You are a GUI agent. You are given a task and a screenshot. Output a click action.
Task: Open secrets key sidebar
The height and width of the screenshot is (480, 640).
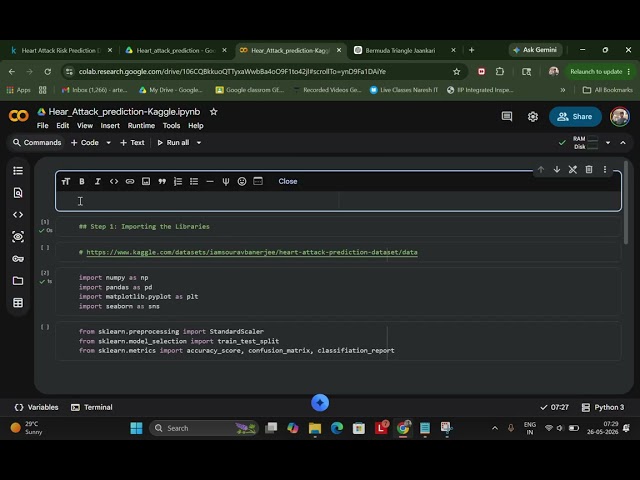tap(18, 259)
